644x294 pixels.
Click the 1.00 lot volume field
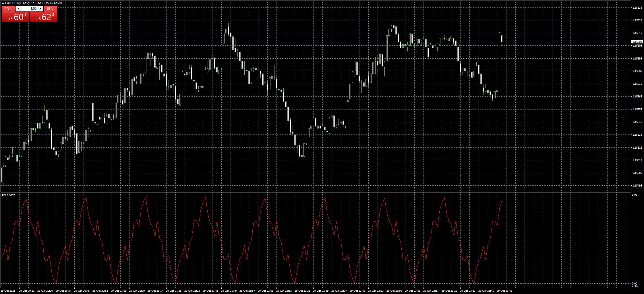(29, 9)
